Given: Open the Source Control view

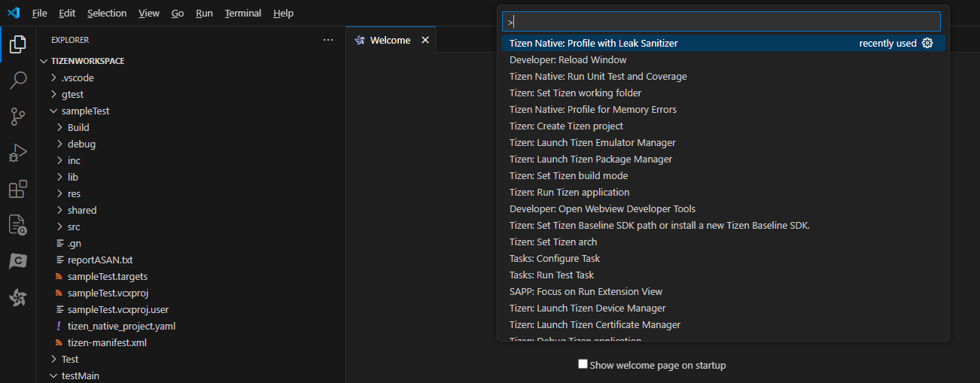Looking at the screenshot, I should 18,116.
